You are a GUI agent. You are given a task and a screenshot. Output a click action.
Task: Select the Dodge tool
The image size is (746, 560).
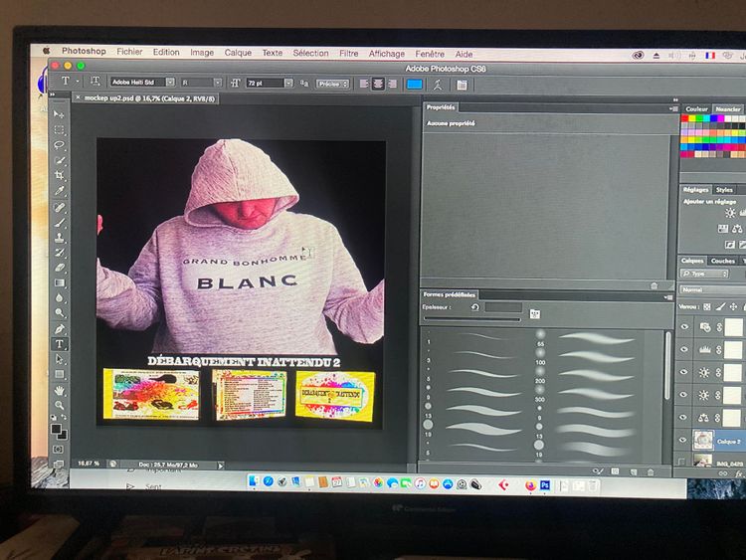point(59,313)
